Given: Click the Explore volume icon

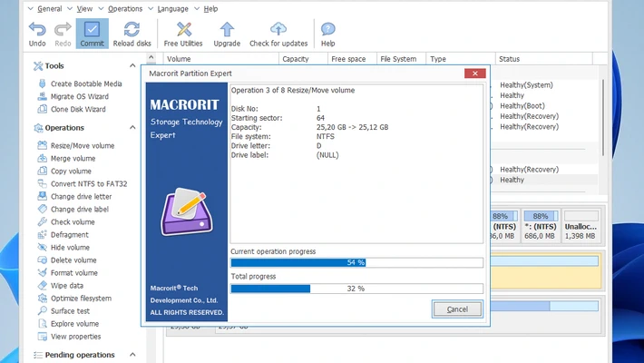Looking at the screenshot, I should (42, 324).
